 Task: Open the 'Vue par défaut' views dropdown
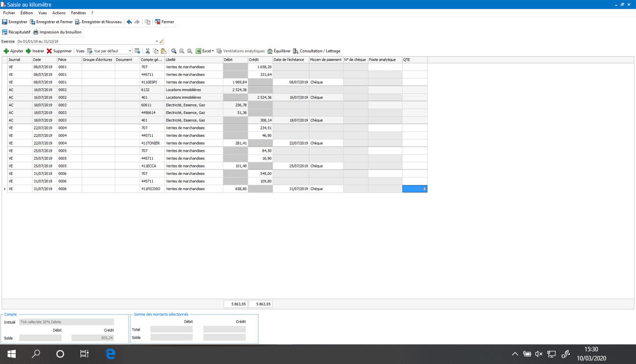pos(130,51)
